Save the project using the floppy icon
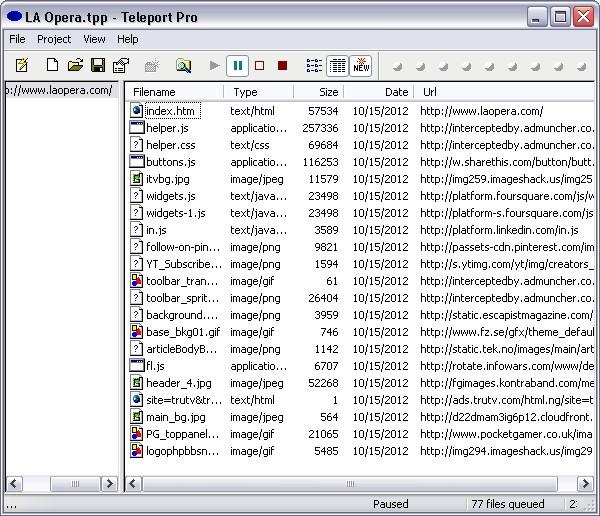The width and height of the screenshot is (600, 516). (98, 66)
